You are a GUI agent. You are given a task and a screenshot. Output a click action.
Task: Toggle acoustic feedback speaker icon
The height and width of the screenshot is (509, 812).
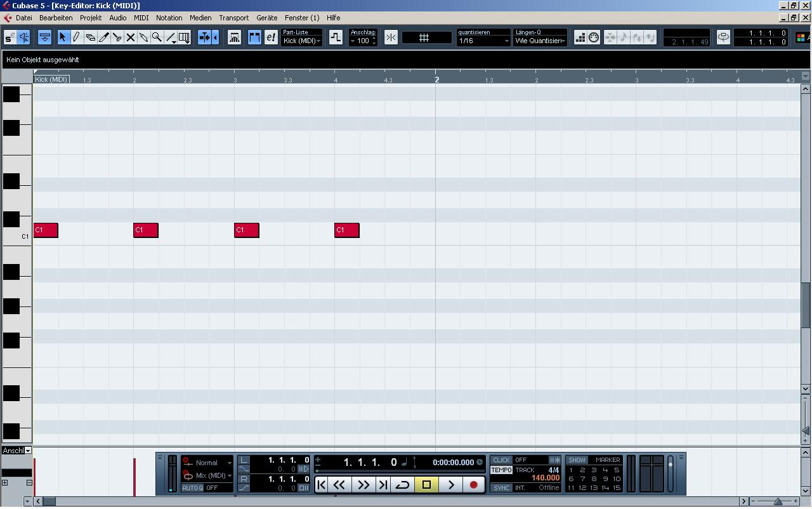click(x=24, y=37)
